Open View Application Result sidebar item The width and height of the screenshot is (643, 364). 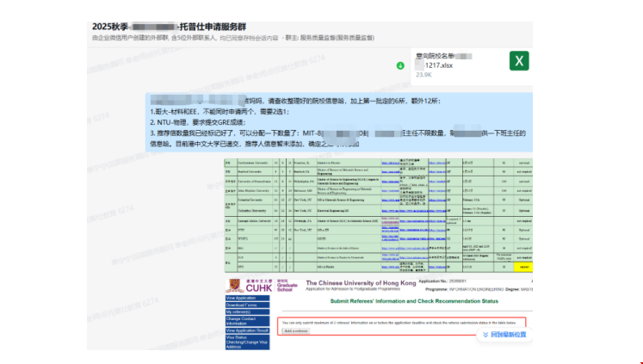pyautogui.click(x=247, y=330)
